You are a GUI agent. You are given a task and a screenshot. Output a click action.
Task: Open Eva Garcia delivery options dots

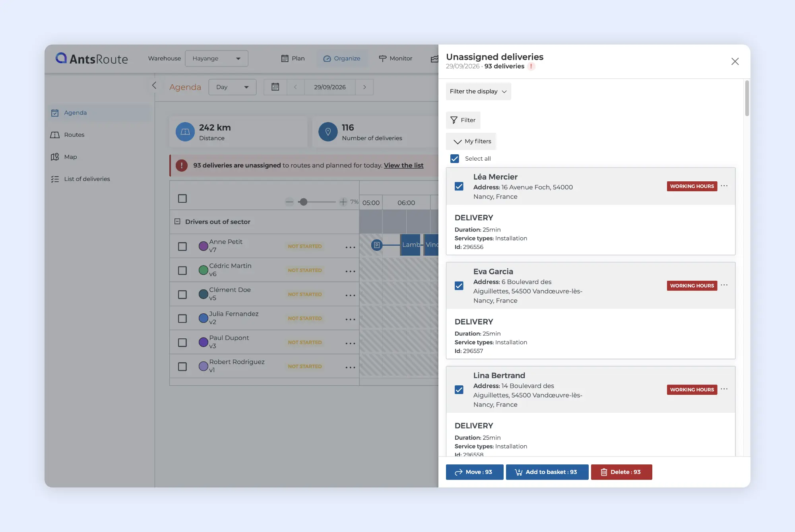(x=724, y=285)
